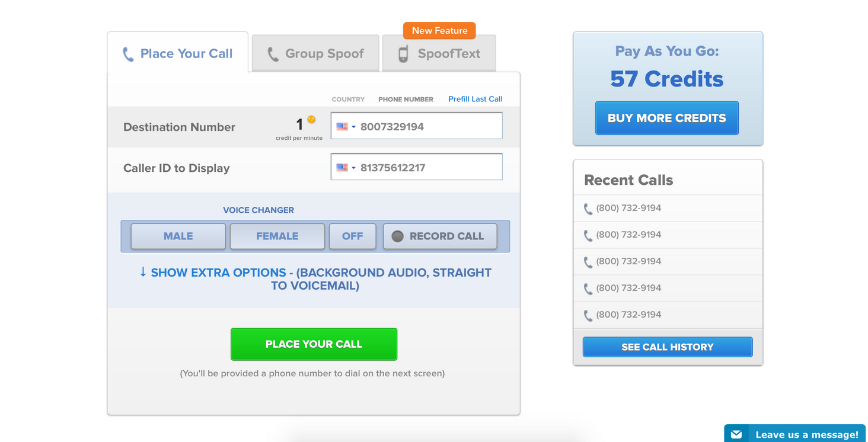This screenshot has height=442, width=868.
Task: Click phone icon beside last recent call
Action: coord(588,316)
